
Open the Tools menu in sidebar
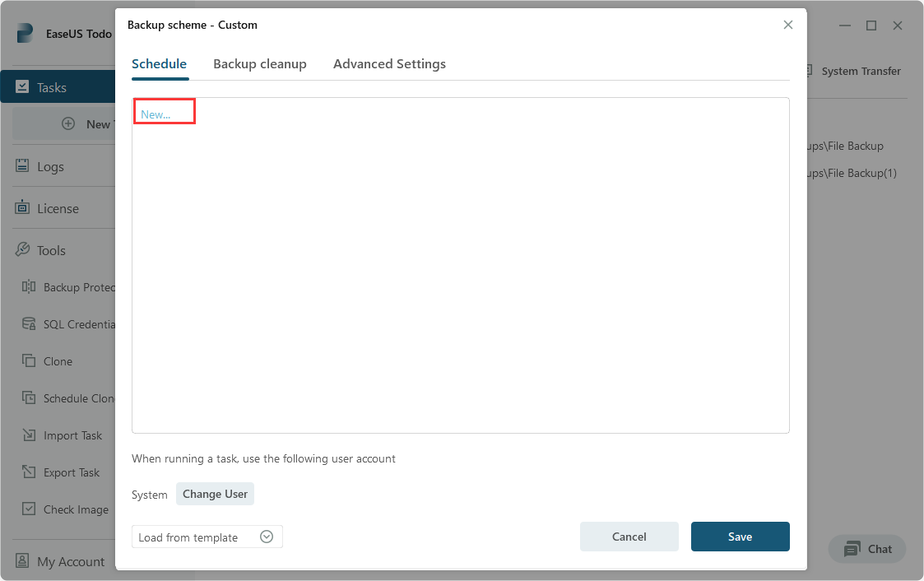[x=49, y=249]
